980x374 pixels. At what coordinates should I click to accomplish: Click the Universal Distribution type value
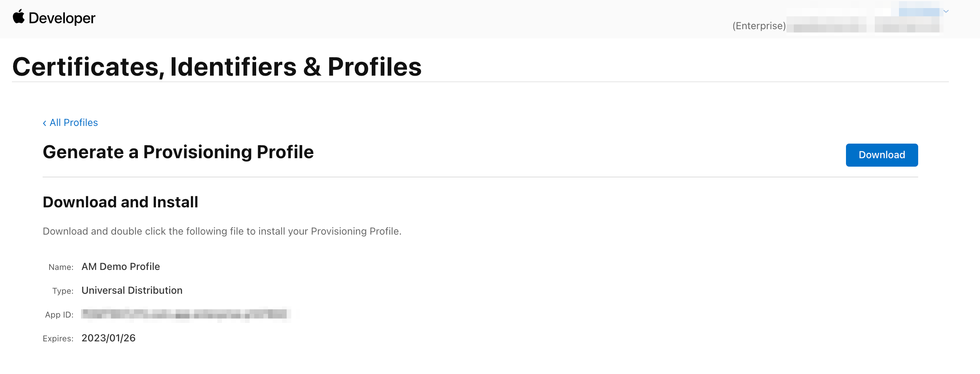pos(132,290)
